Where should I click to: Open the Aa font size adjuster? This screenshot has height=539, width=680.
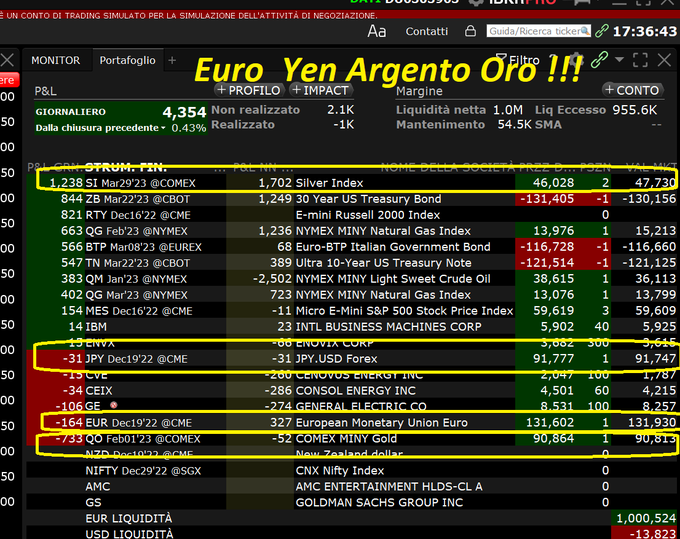(x=376, y=31)
